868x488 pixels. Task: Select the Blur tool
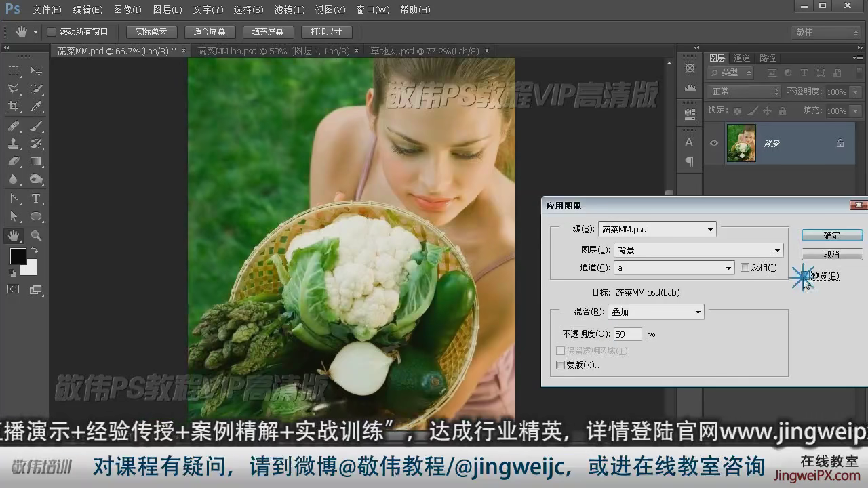click(x=14, y=180)
